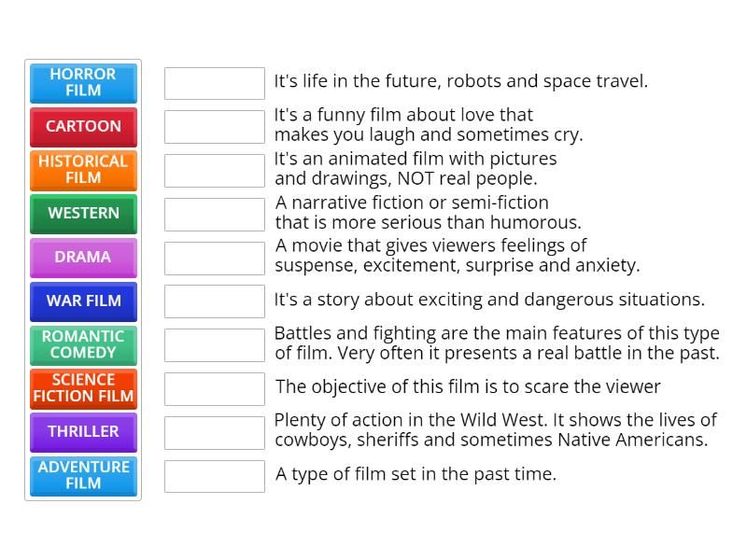
Task: Pick the ROMANTIC COMEDY tile
Action: [x=82, y=345]
